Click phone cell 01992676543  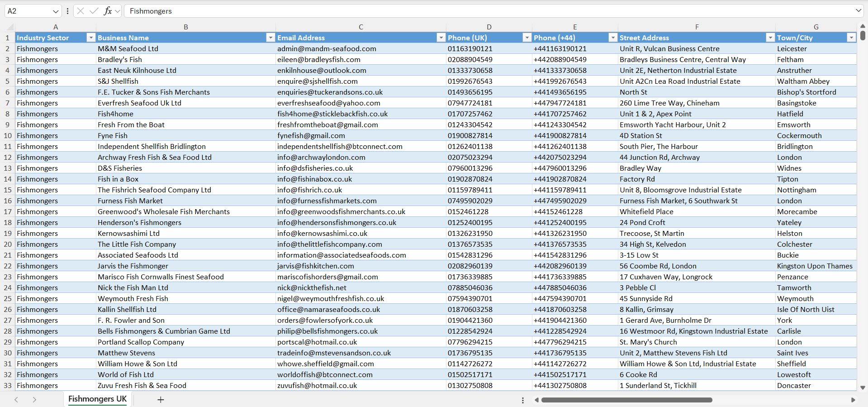coord(489,81)
